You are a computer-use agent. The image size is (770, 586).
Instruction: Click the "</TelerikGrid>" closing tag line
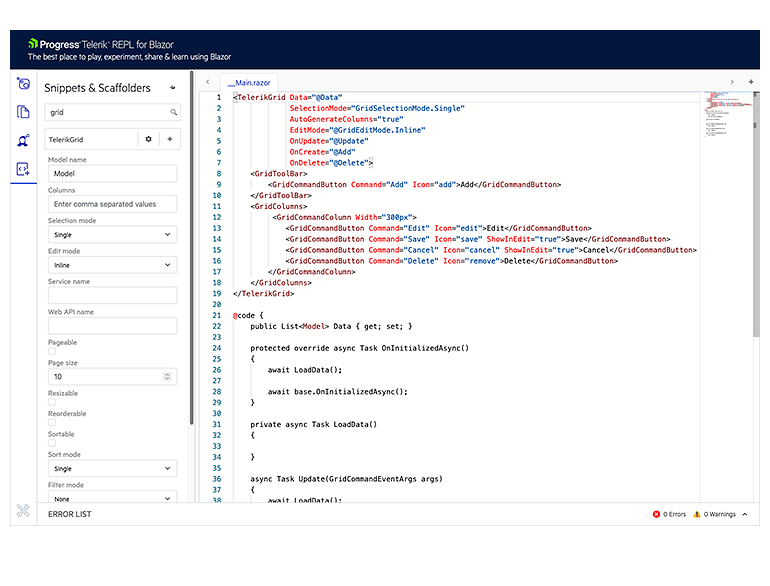coord(263,294)
